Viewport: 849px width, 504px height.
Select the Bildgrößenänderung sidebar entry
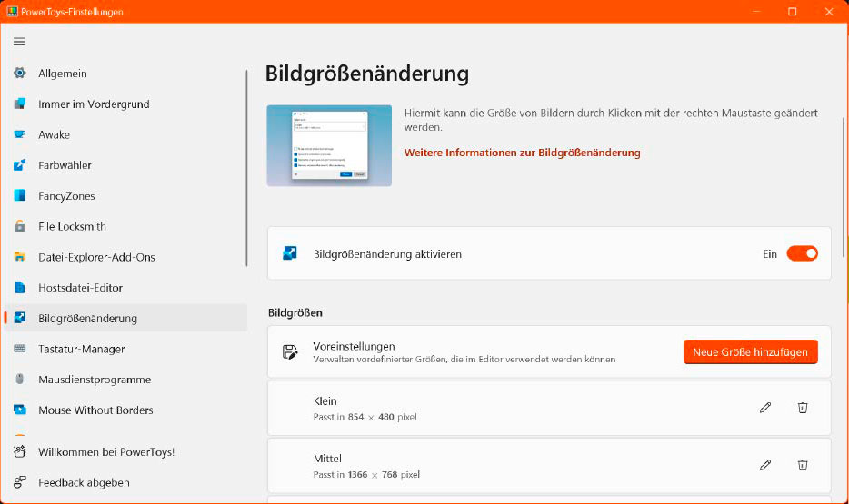(125, 318)
